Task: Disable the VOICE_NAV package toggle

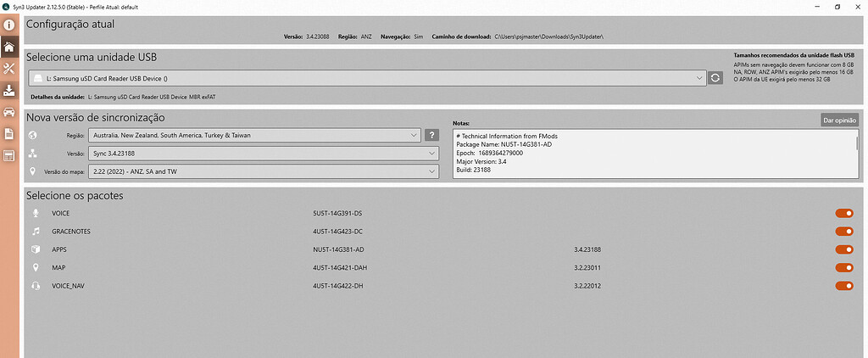Action: click(x=844, y=286)
